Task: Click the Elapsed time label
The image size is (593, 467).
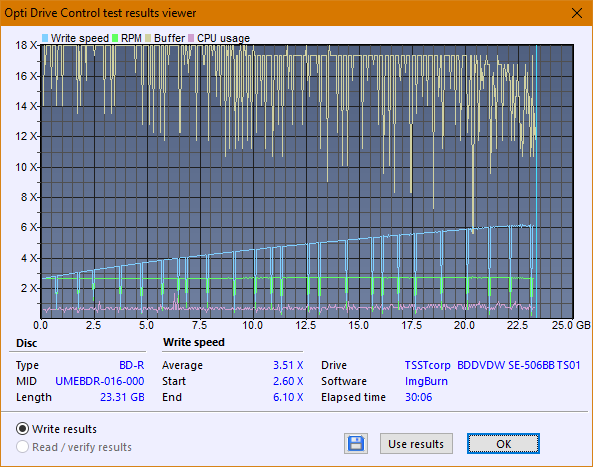Action: coord(353,397)
